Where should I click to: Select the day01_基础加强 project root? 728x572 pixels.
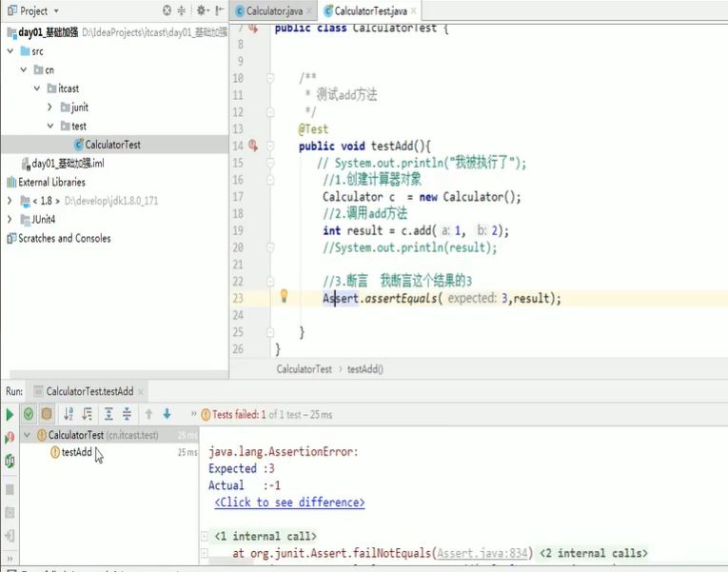[x=49, y=32]
